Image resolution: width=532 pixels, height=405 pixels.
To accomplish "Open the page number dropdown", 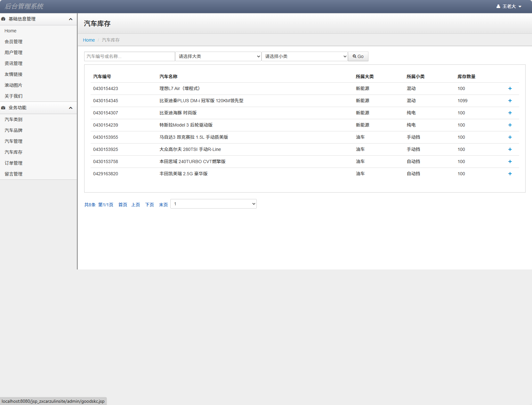I will 214,204.
